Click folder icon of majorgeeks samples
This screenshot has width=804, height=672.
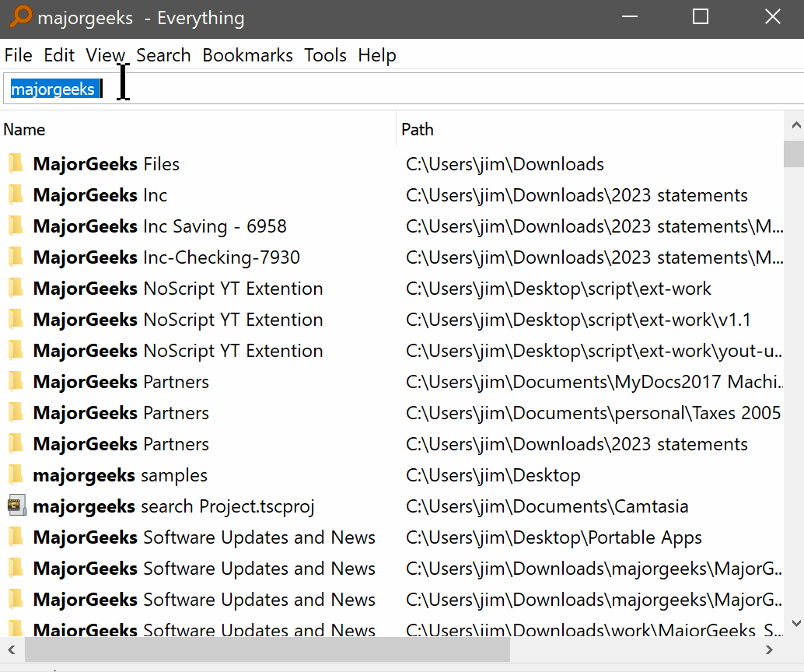click(x=16, y=475)
